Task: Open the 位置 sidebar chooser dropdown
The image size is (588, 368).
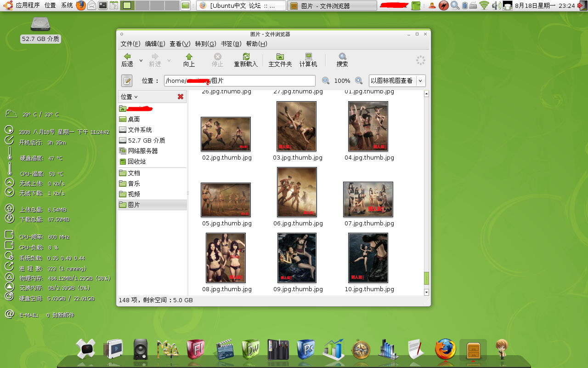Action: click(129, 97)
